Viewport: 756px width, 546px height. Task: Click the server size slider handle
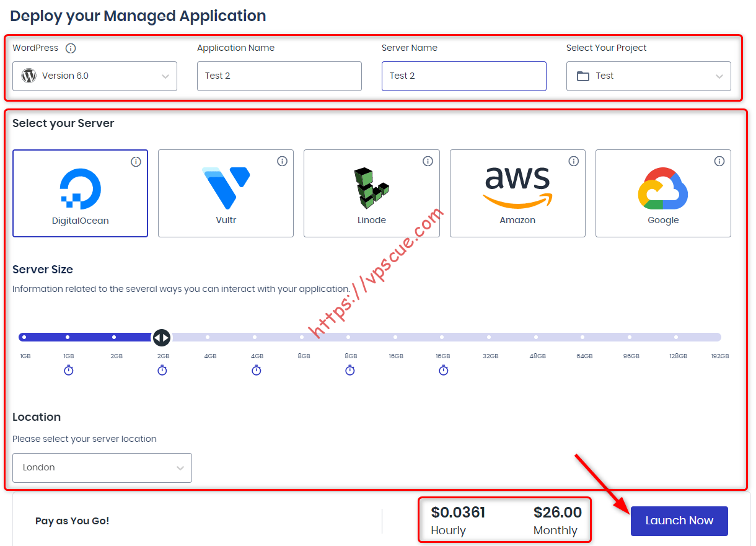[162, 337]
